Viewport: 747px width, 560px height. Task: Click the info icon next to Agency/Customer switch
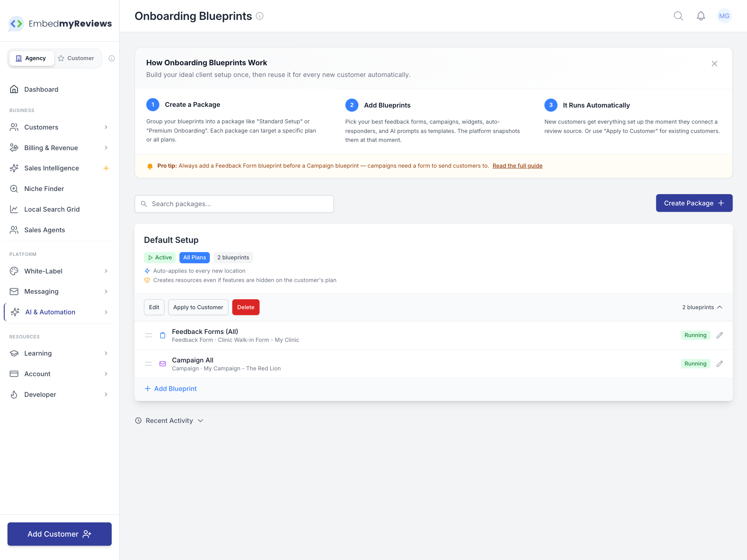click(x=111, y=58)
